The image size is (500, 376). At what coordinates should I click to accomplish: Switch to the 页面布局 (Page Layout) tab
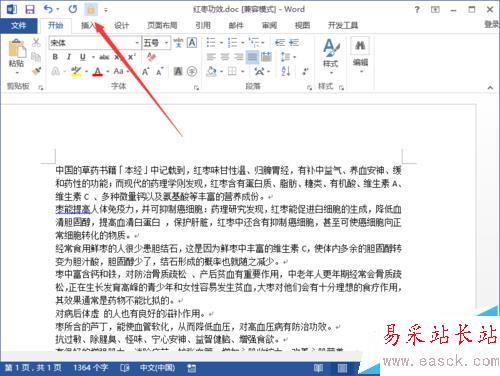[162, 25]
